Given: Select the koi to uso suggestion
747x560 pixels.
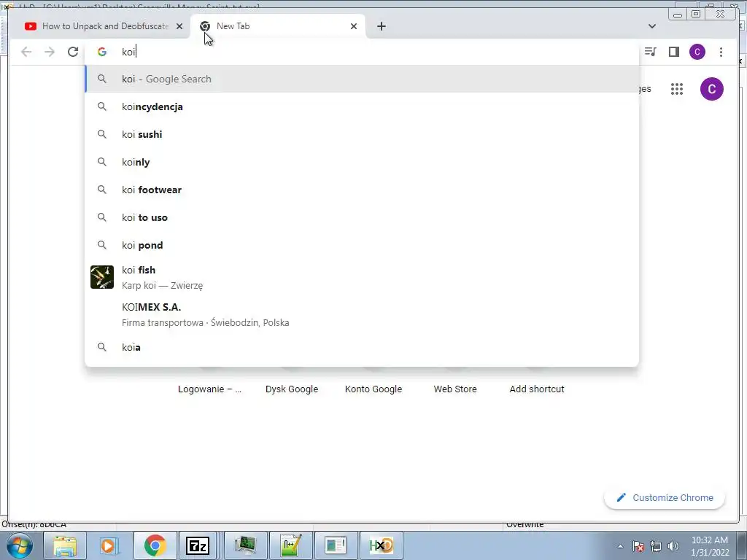Looking at the screenshot, I should 362,217.
